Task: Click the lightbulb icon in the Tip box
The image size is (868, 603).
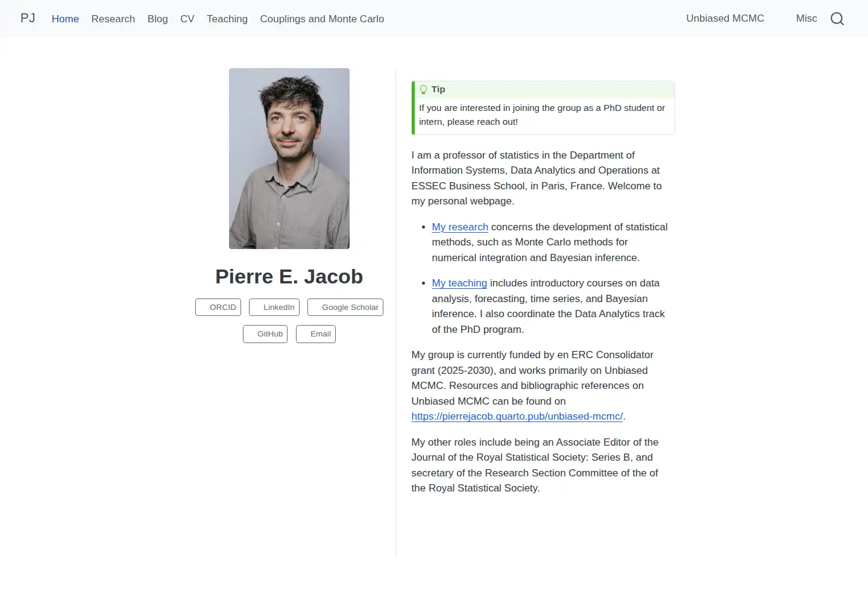Action: 423,89
